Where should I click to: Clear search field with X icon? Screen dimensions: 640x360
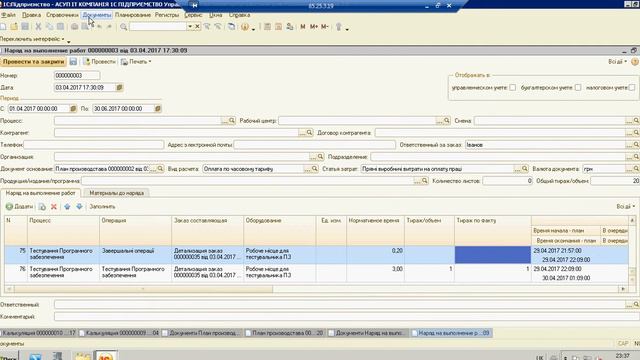197,27
